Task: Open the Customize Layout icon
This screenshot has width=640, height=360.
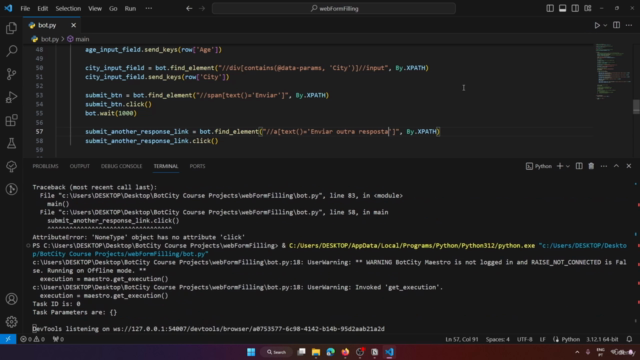Action: point(588,8)
